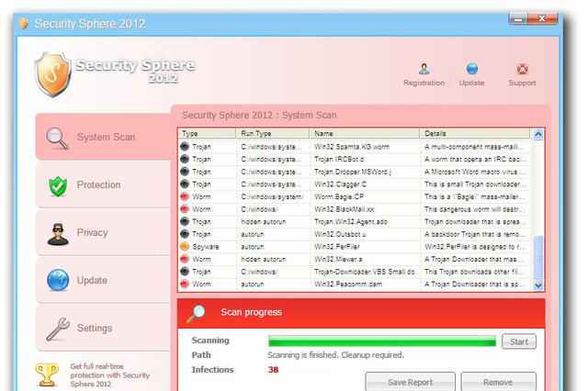
Task: Click 'A backdoor Trojan that is remo...' details cell
Action: [x=475, y=234]
